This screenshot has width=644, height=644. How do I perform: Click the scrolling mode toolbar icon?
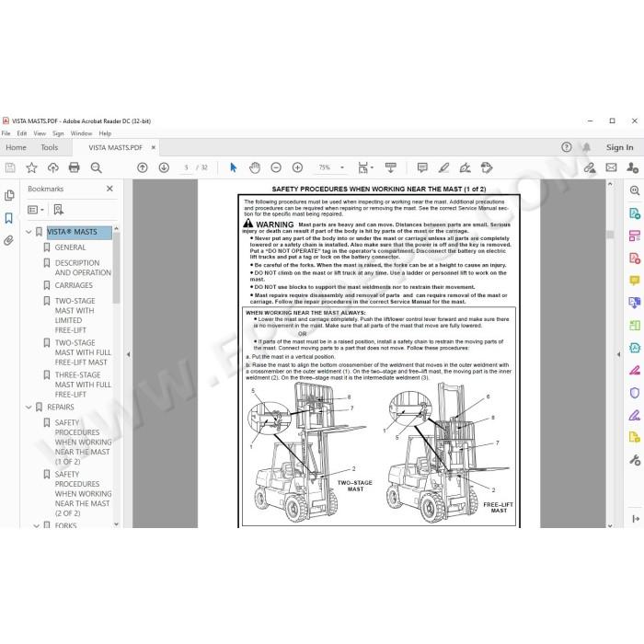(391, 167)
